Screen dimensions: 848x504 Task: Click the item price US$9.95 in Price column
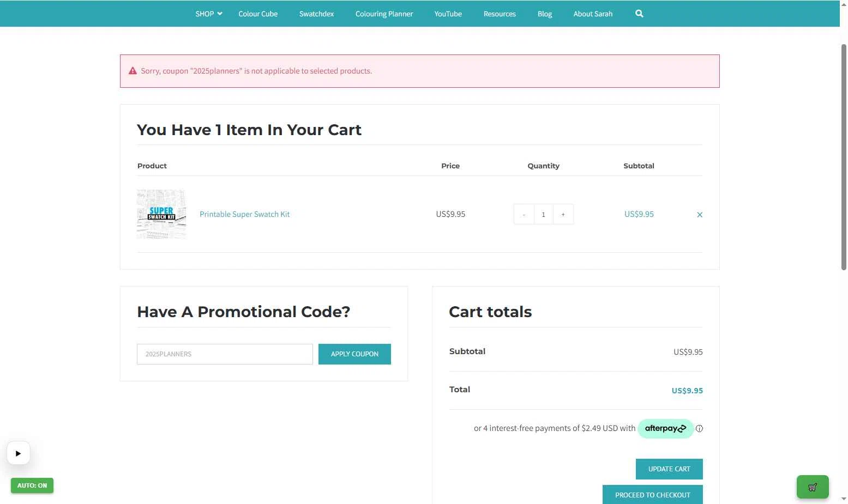tap(450, 214)
